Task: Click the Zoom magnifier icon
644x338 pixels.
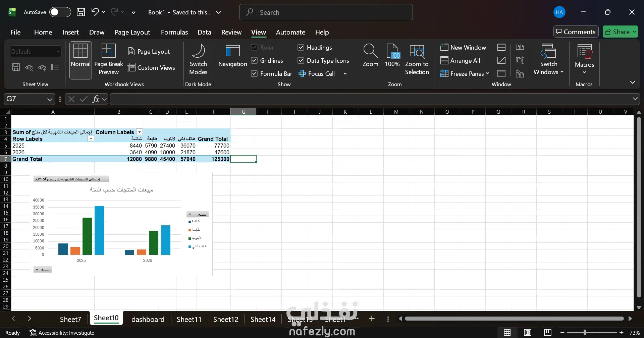Action: pyautogui.click(x=370, y=51)
